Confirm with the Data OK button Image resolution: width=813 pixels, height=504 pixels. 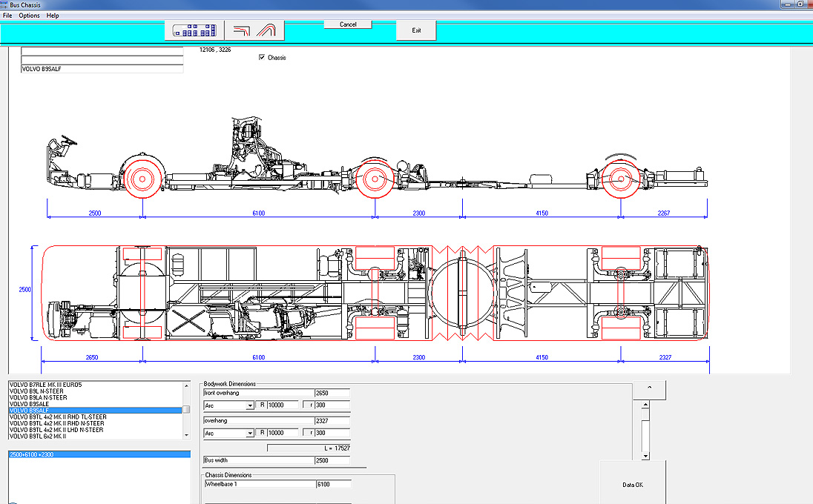pos(633,484)
